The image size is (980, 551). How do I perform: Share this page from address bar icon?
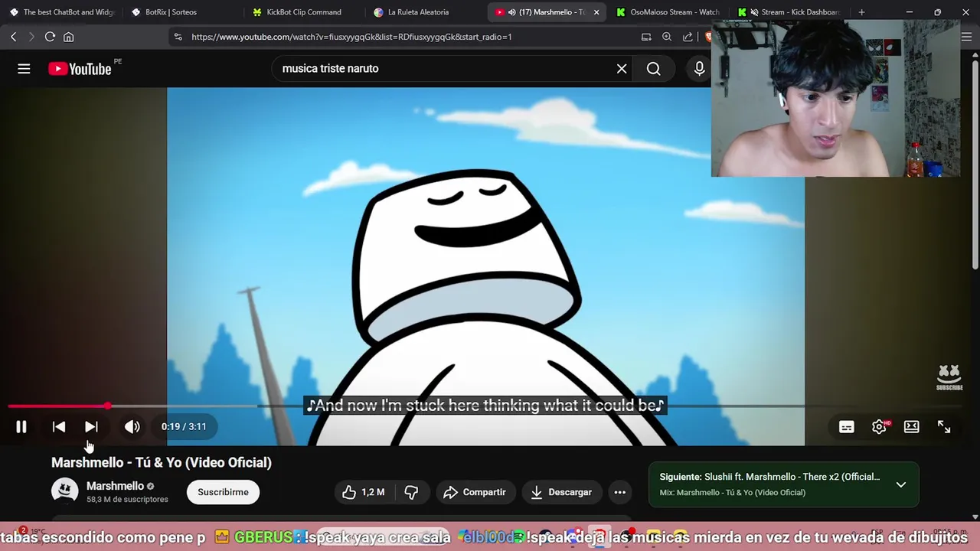(688, 37)
